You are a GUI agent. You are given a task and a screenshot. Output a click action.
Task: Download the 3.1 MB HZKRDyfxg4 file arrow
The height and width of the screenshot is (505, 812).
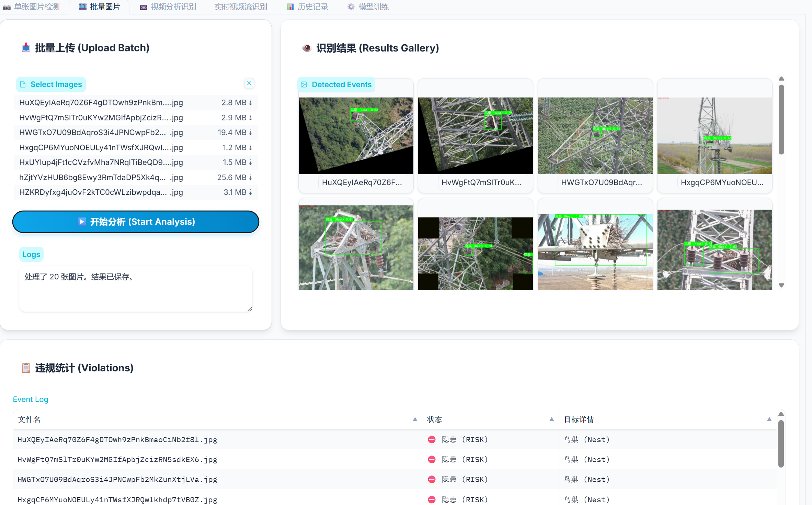pos(251,192)
